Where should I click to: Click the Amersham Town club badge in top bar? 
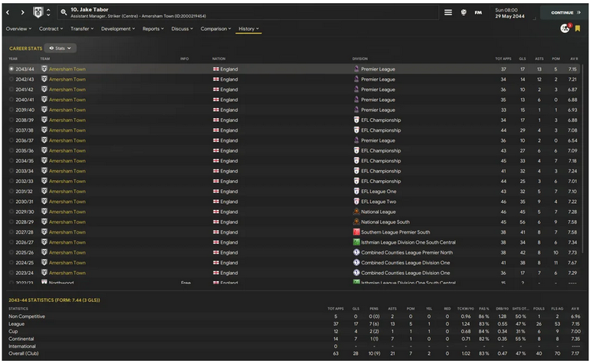pos(38,12)
